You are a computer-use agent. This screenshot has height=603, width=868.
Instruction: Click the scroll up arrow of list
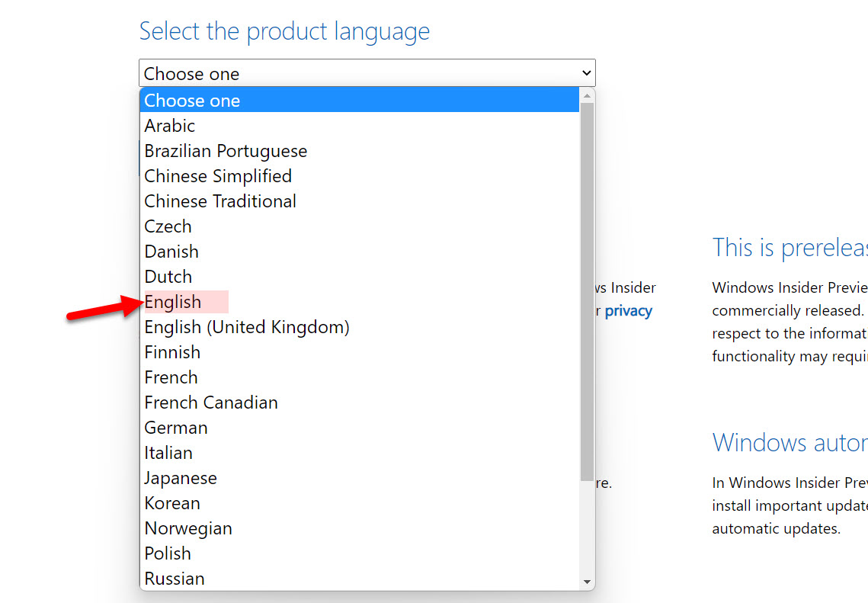[x=587, y=96]
